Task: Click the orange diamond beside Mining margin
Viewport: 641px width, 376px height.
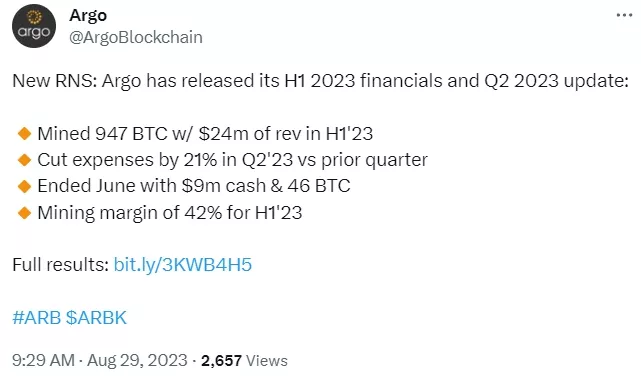Action: [x=25, y=213]
